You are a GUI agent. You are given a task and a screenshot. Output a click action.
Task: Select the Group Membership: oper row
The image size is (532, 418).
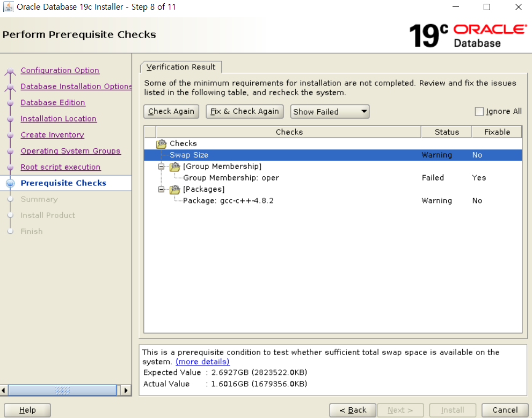(333, 178)
